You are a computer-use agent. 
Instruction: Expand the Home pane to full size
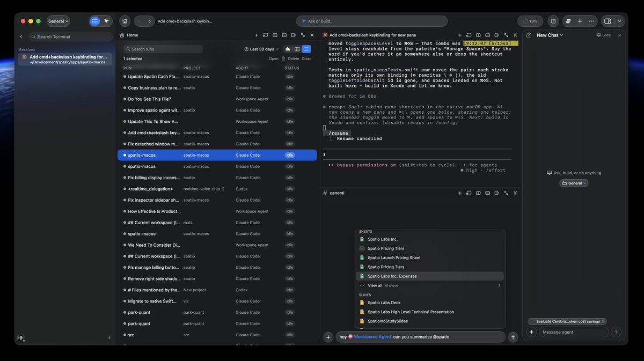coord(302,35)
